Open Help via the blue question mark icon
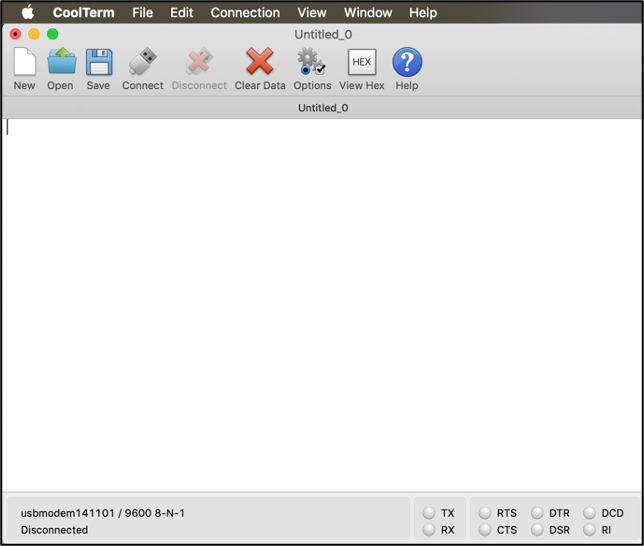The width and height of the screenshot is (644, 546). pyautogui.click(x=407, y=64)
